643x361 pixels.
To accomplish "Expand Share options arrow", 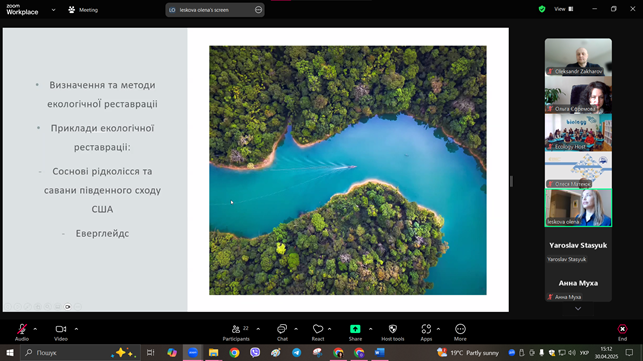I will point(370,329).
